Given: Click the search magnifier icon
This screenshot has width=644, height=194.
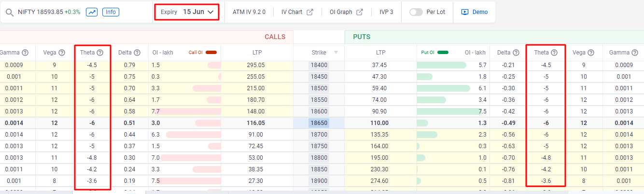Looking at the screenshot, I should [x=10, y=12].
